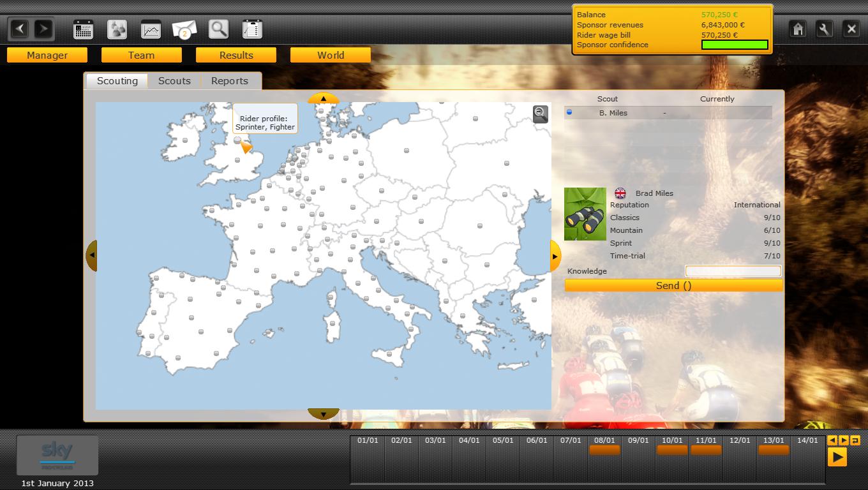Click the magnifying glass search icon

click(218, 29)
